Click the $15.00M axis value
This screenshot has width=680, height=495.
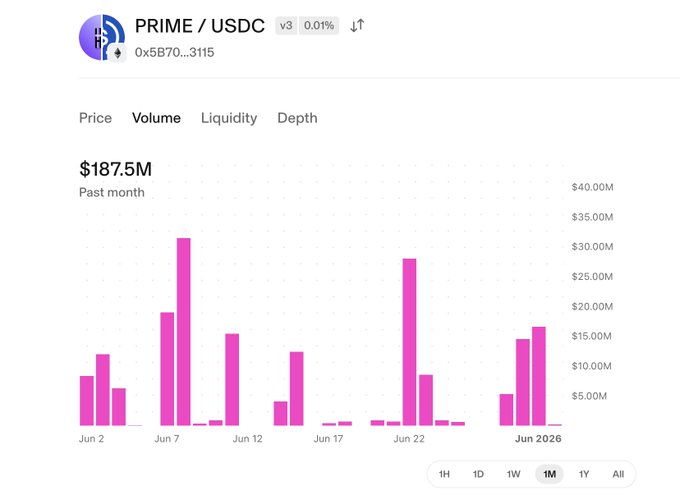click(x=592, y=336)
